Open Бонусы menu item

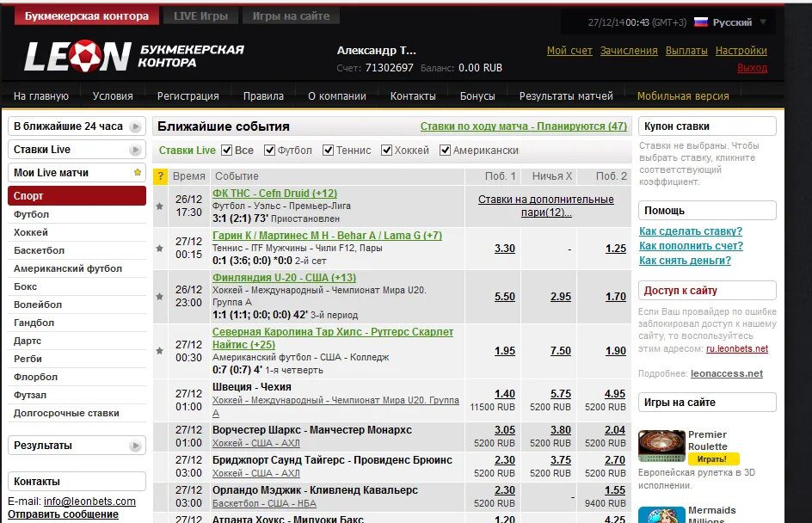click(x=477, y=95)
